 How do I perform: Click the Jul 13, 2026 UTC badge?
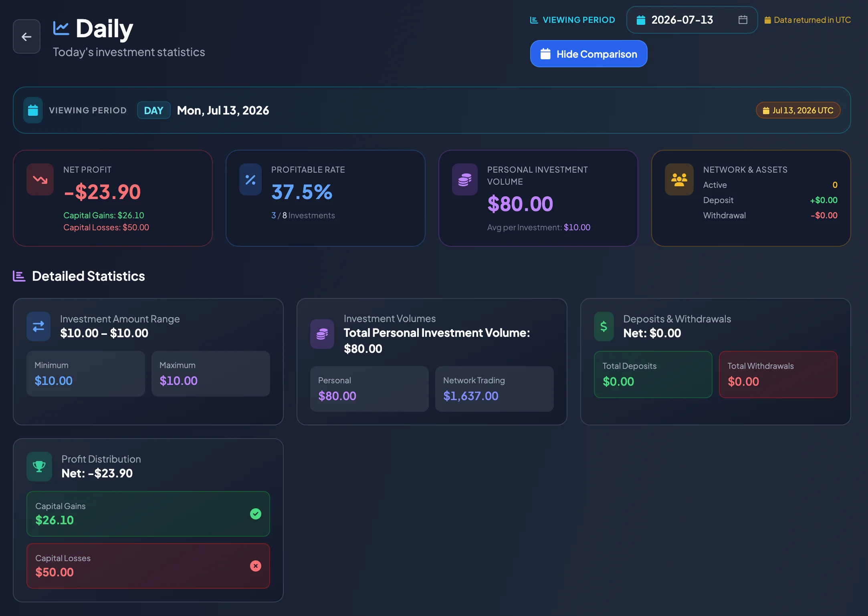[798, 110]
